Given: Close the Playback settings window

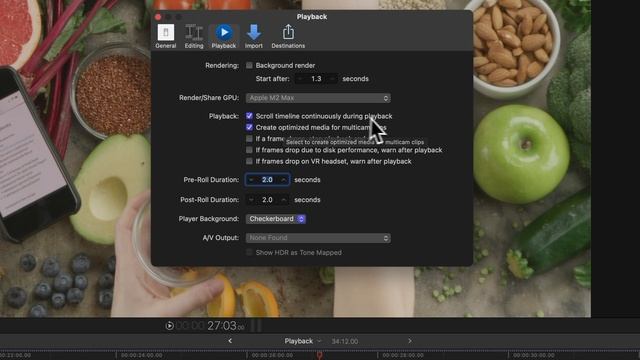Looking at the screenshot, I should point(158,17).
